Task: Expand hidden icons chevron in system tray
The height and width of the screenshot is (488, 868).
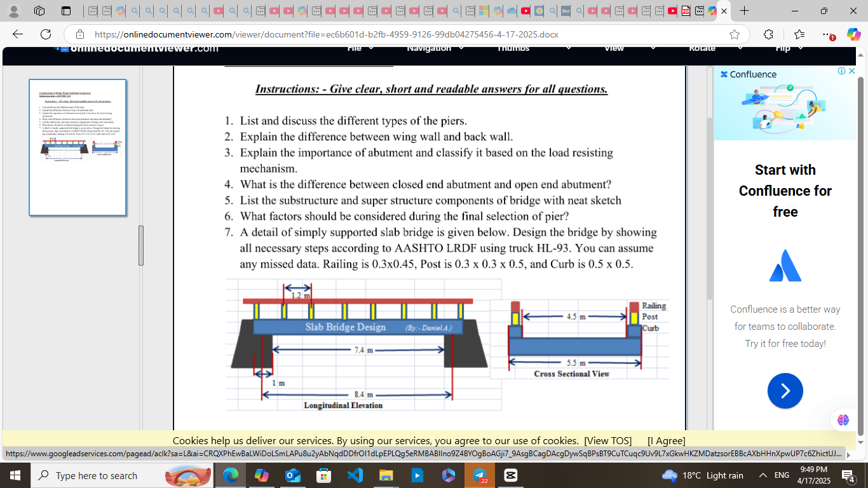Action: point(761,475)
